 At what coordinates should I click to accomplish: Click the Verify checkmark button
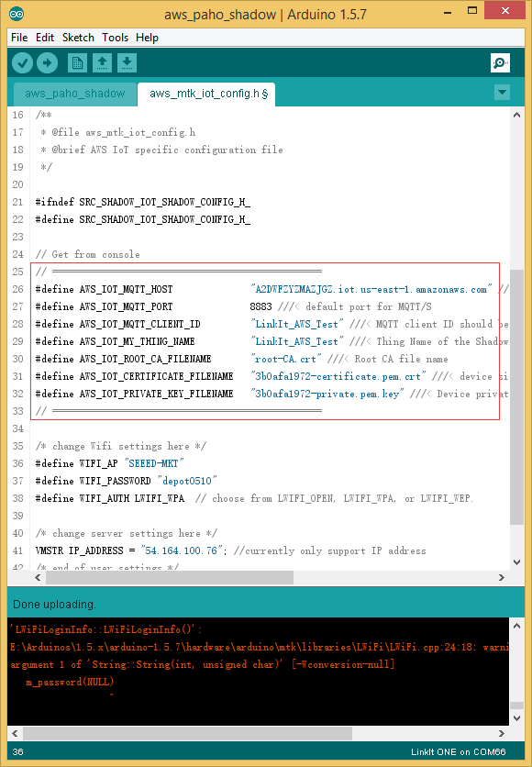[22, 62]
